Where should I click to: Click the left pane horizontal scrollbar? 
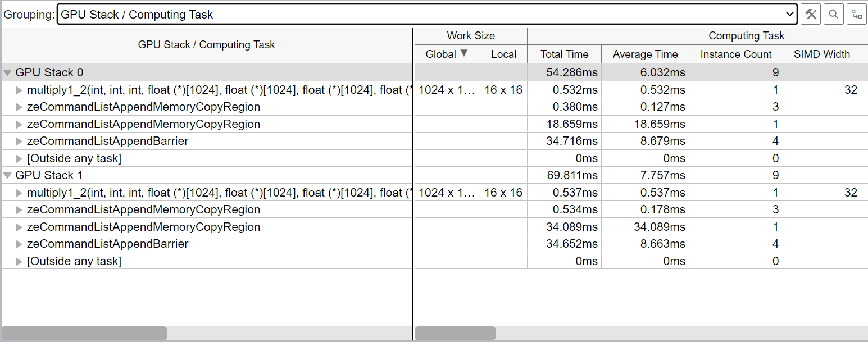pyautogui.click(x=85, y=333)
